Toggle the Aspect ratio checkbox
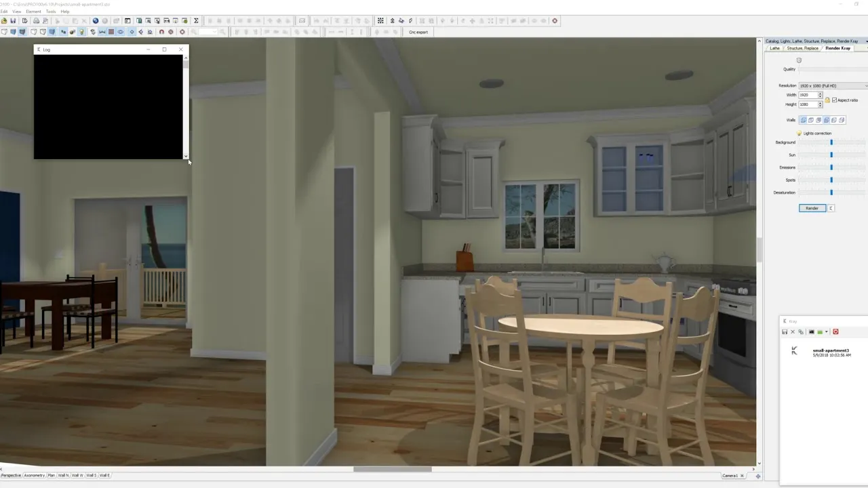868x488 pixels. [834, 100]
